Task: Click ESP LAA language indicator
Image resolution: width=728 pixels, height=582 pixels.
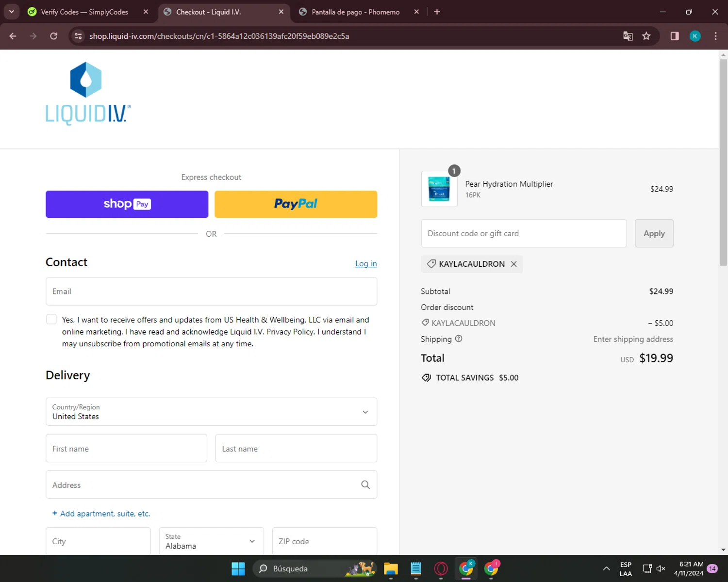Action: coord(626,568)
